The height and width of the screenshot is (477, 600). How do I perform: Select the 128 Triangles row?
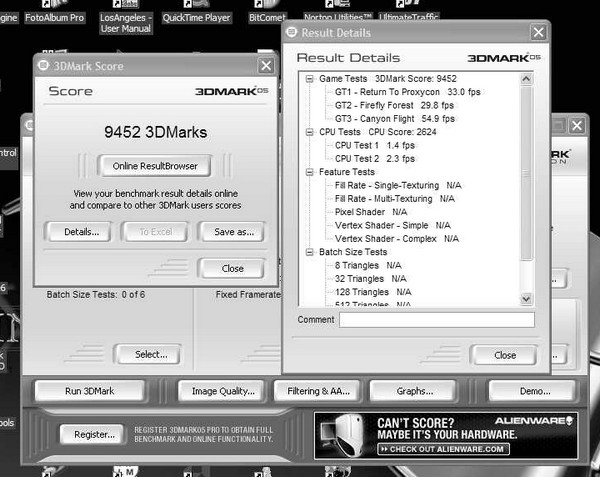tap(373, 292)
